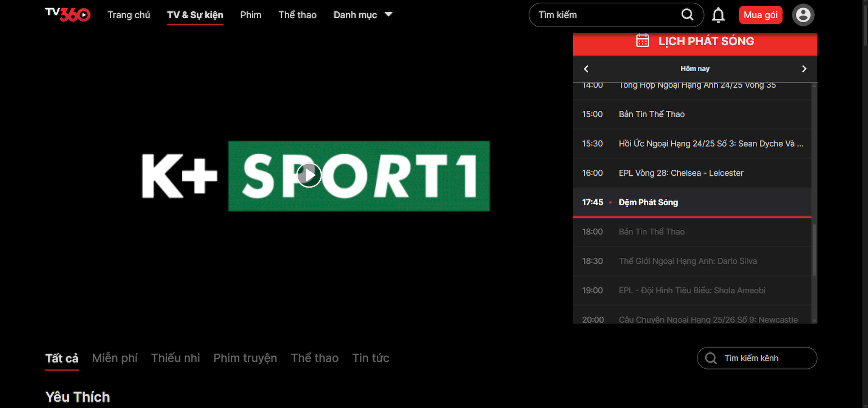Switch to Thể thao channel tab
868x408 pixels.
coord(315,358)
